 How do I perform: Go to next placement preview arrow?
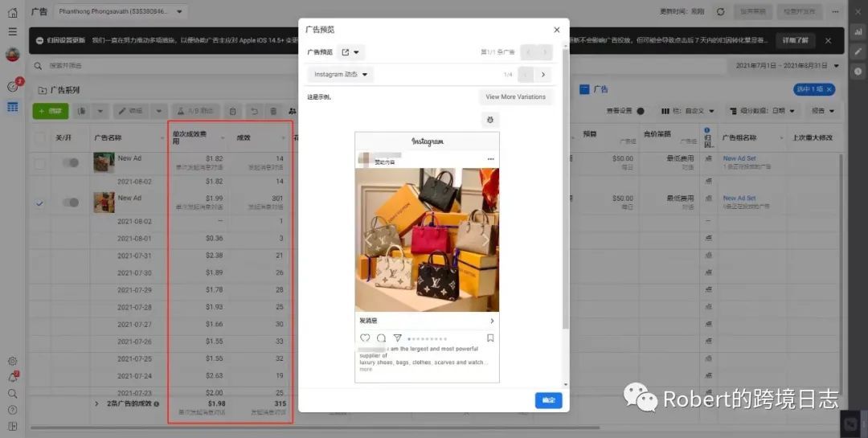pyautogui.click(x=543, y=75)
